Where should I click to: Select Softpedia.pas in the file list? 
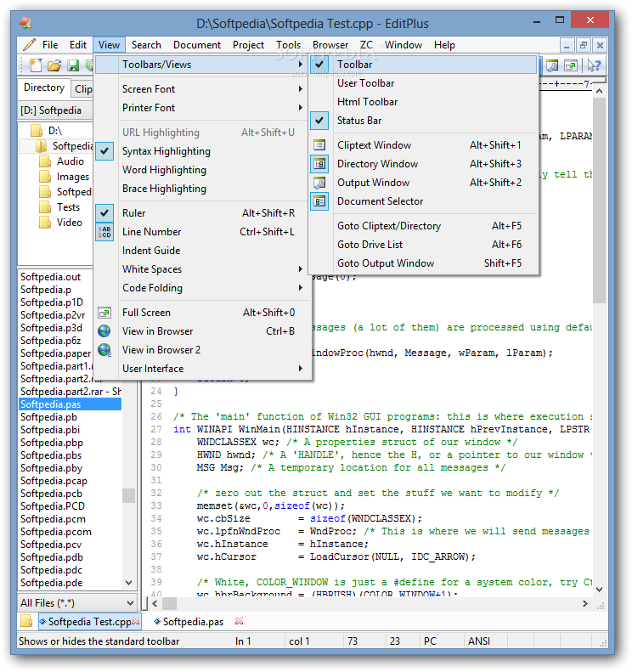click(71, 404)
